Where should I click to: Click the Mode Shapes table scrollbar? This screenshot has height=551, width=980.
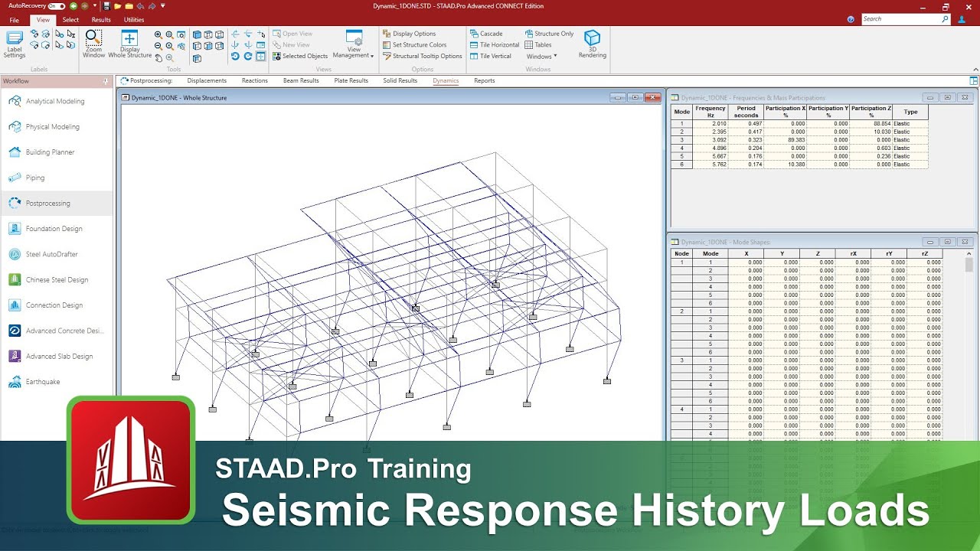(x=969, y=265)
